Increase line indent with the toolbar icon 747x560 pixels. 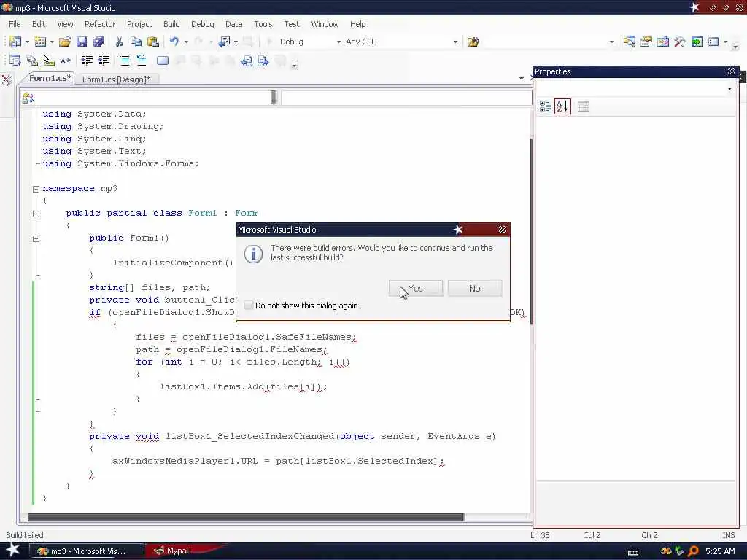click(x=104, y=61)
